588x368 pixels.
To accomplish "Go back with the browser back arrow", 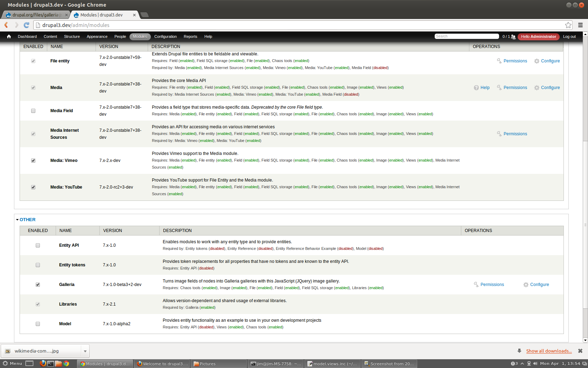I will coord(6,25).
